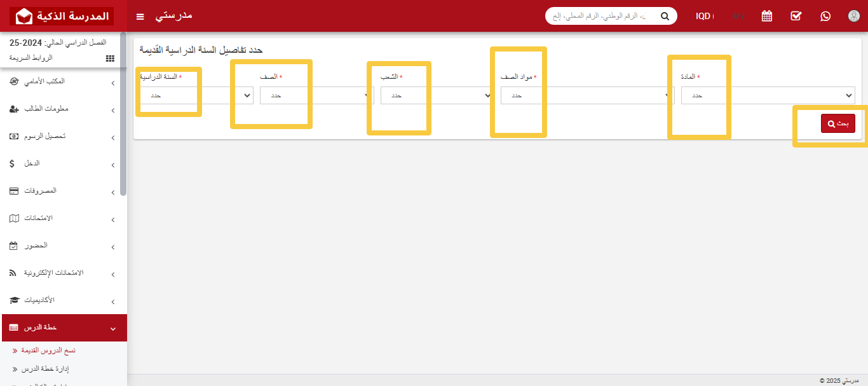The height and width of the screenshot is (386, 868).
Task: Open WhatsApp chat icon in header
Action: [x=825, y=16]
